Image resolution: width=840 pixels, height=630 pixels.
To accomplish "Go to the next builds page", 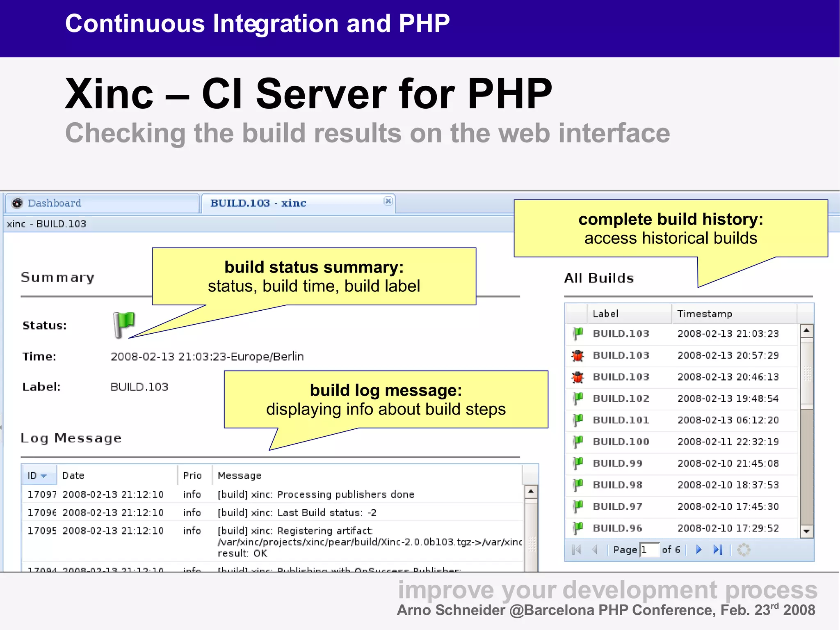I will pyautogui.click(x=699, y=550).
